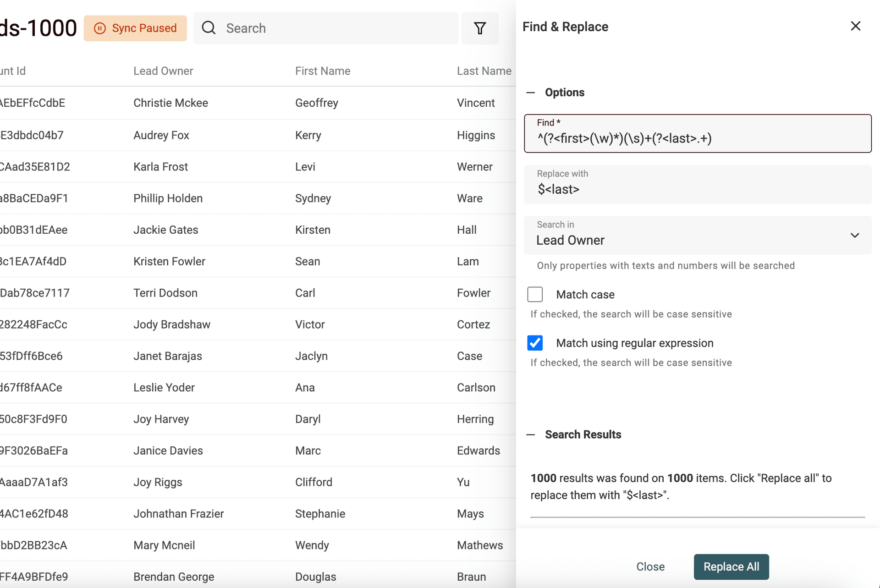Select the Johnathan Frazier row cell
Image resolution: width=880 pixels, height=588 pixels.
click(178, 514)
